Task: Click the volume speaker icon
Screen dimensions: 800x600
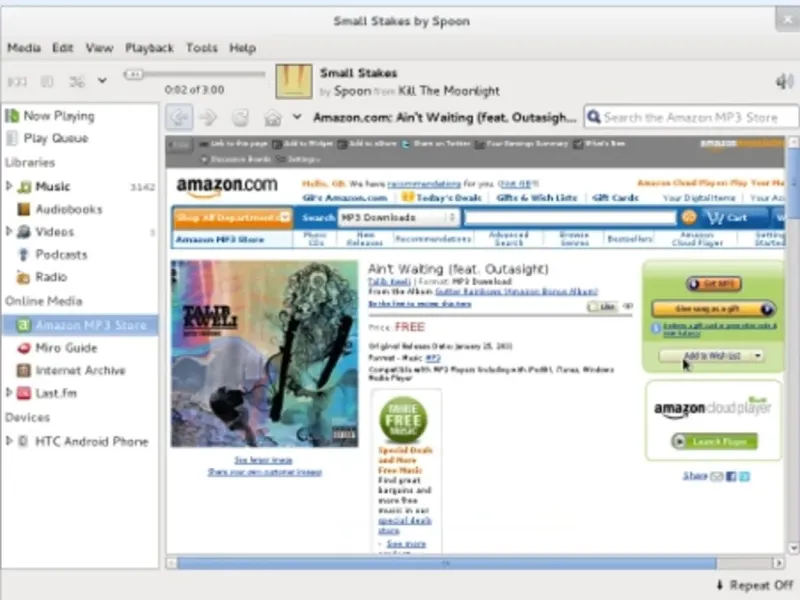Action: [785, 81]
